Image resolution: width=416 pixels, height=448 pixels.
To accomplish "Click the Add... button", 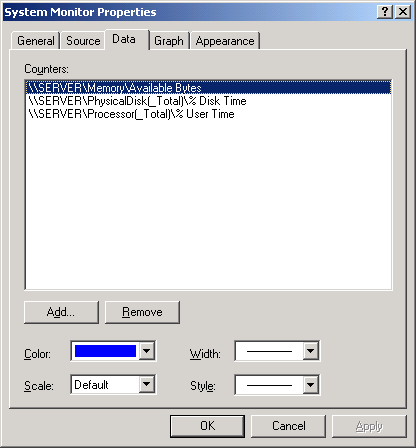I will (x=61, y=312).
